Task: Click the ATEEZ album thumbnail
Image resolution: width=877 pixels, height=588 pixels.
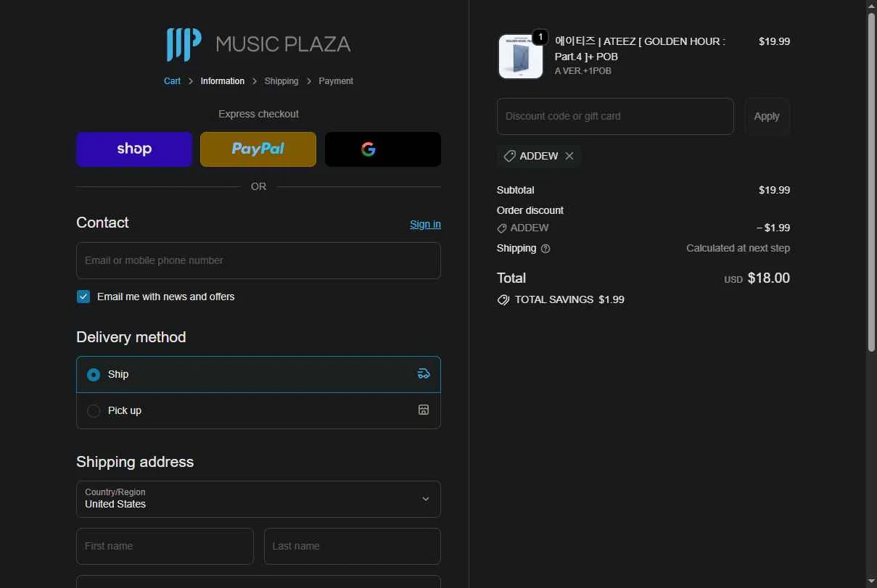Action: coord(520,56)
